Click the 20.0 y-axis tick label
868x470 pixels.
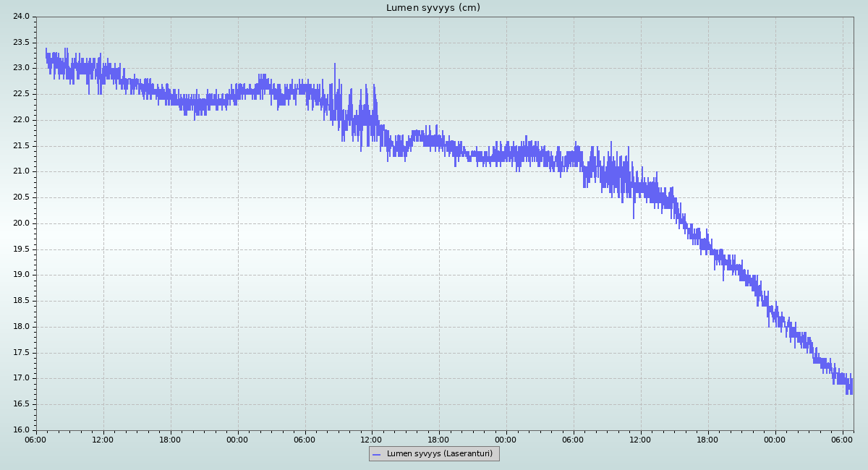click(x=21, y=223)
